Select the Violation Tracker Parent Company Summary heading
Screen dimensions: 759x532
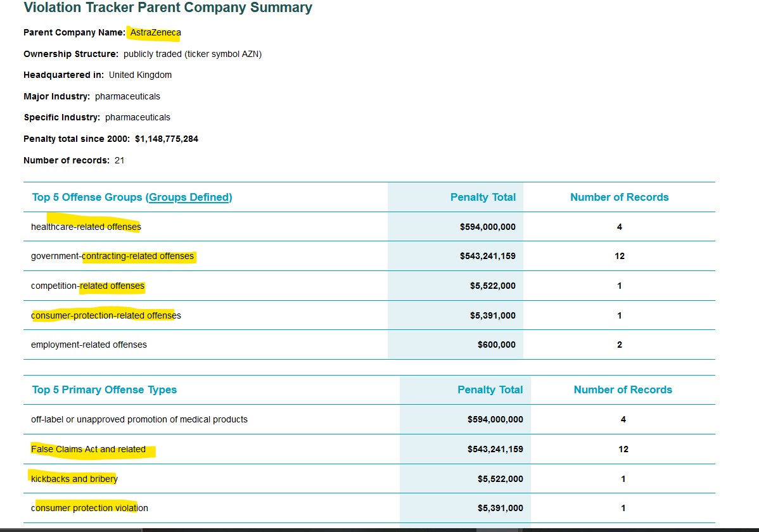(x=168, y=8)
